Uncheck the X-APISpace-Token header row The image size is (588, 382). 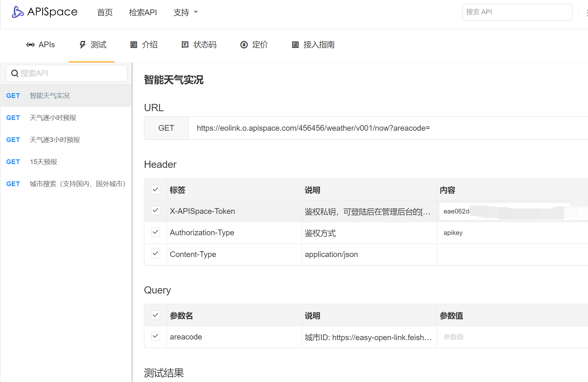[x=155, y=211]
